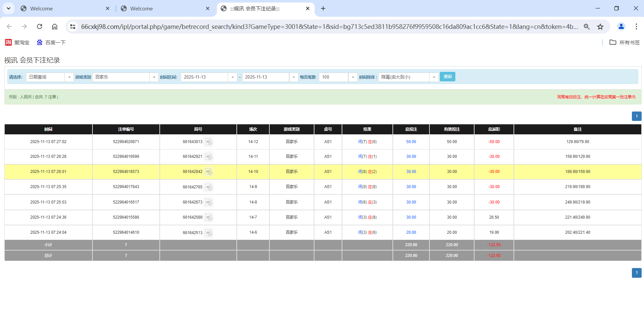Open the 百度一下 bookmark
The width and height of the screenshot is (644, 310).
(51, 42)
